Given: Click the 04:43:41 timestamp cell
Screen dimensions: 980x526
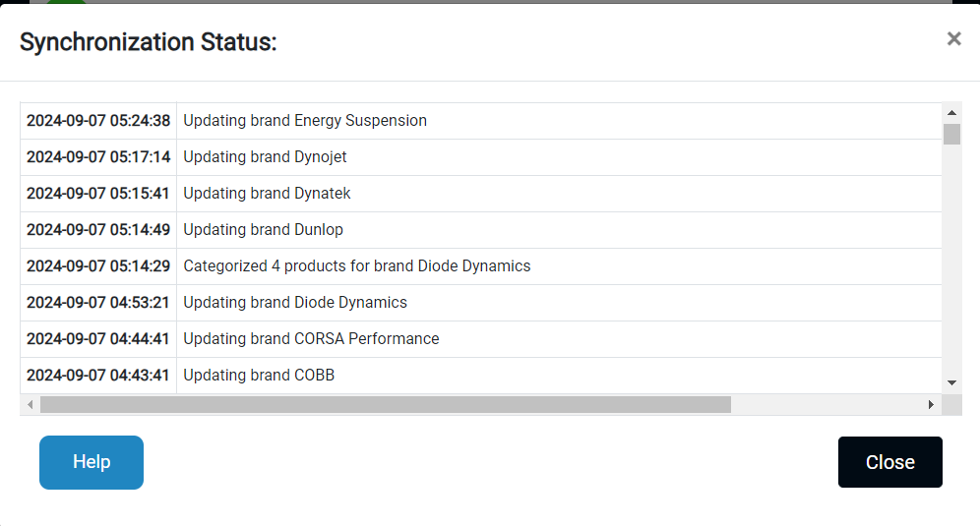Looking at the screenshot, I should 98,376.
